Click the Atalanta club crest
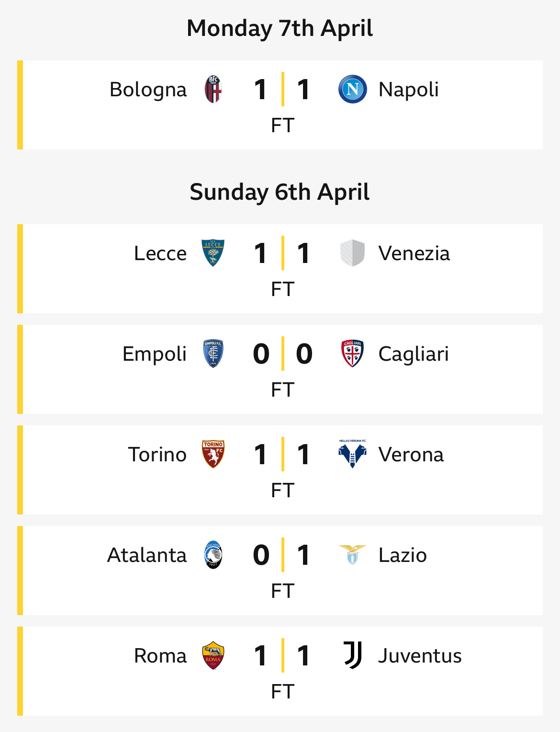Screen dimensions: 560x732 pos(213,555)
